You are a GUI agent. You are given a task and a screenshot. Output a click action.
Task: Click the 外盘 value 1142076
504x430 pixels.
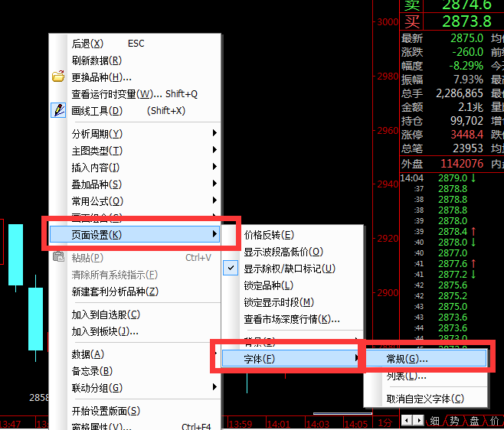462,164
